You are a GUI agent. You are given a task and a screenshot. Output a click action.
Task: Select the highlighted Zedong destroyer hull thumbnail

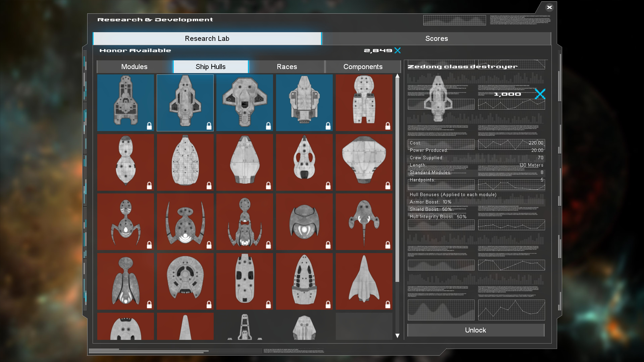(x=185, y=102)
